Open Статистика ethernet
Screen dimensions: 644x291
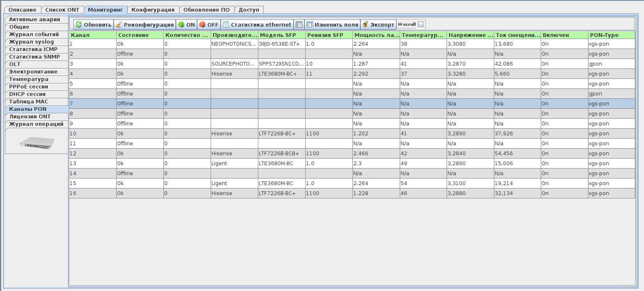click(x=257, y=24)
